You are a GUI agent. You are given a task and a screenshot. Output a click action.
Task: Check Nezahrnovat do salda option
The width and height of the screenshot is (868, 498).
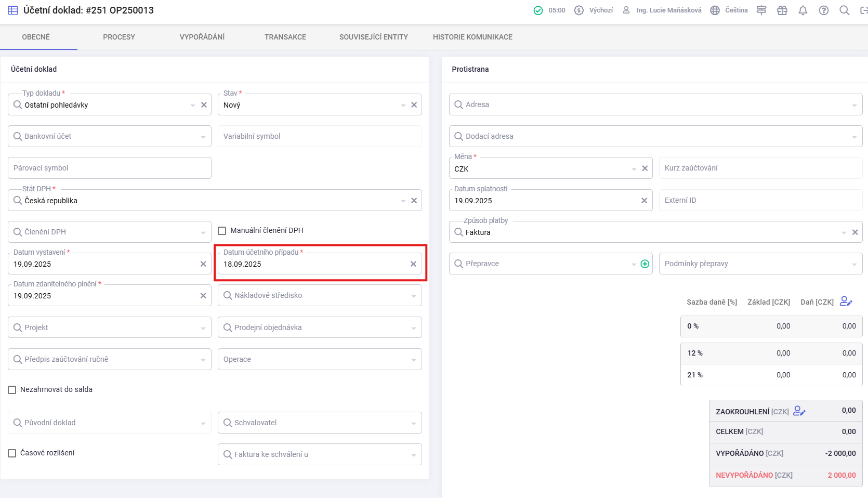12,390
